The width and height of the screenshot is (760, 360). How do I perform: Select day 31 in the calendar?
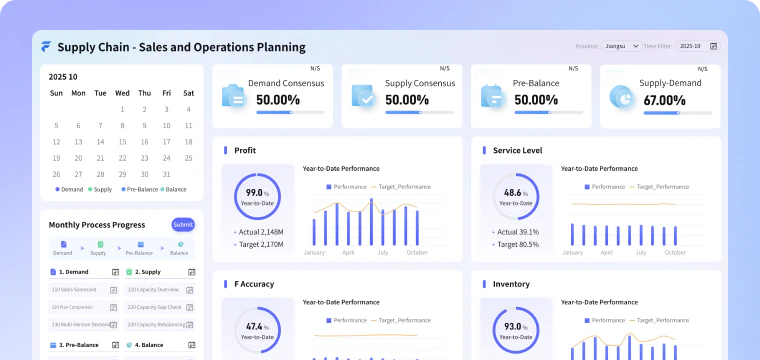point(167,174)
